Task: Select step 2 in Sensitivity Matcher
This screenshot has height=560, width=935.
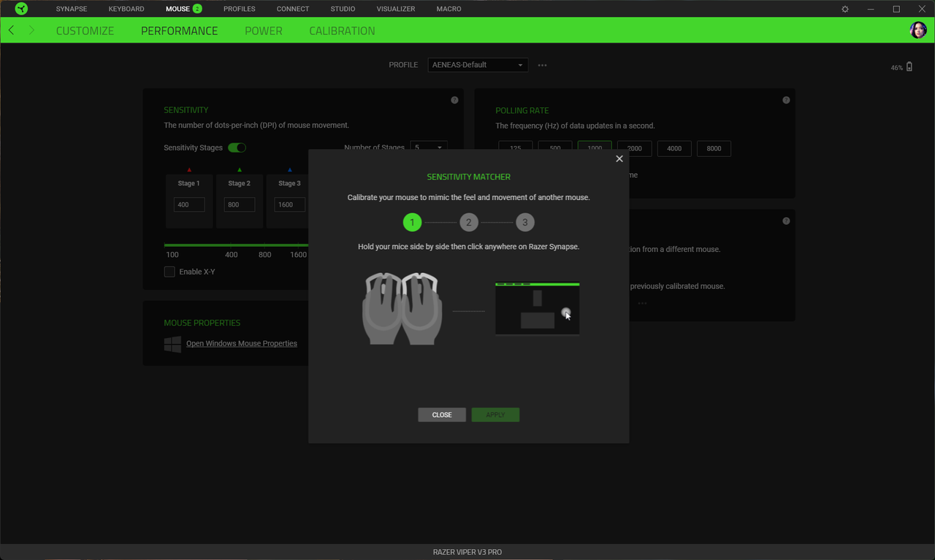Action: (469, 222)
